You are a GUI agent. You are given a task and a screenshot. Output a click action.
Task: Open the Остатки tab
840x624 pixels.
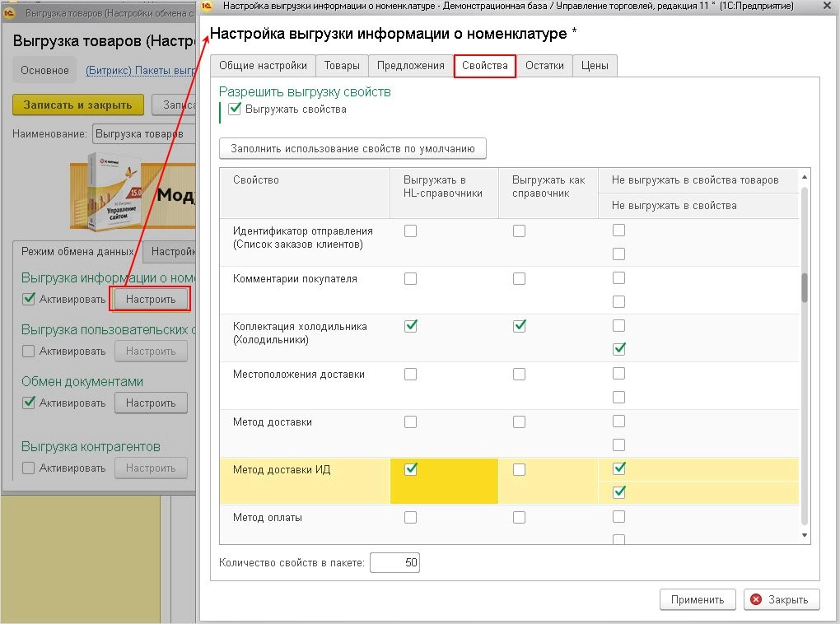[544, 66]
